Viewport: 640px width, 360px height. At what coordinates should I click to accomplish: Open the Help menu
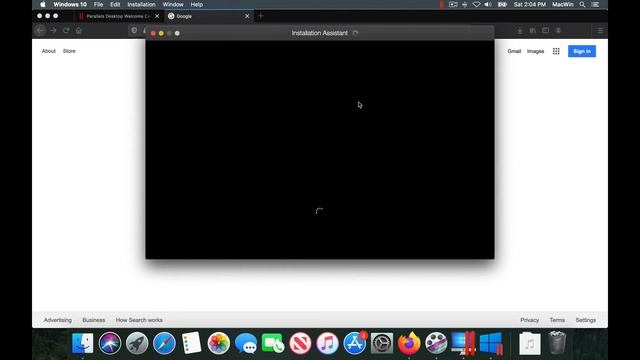pyautogui.click(x=197, y=4)
